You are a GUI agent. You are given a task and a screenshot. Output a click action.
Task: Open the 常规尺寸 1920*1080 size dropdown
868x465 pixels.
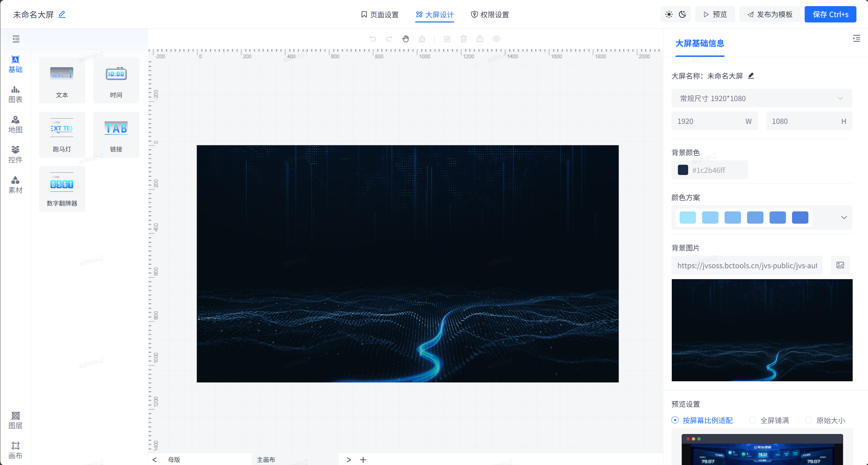(761, 98)
